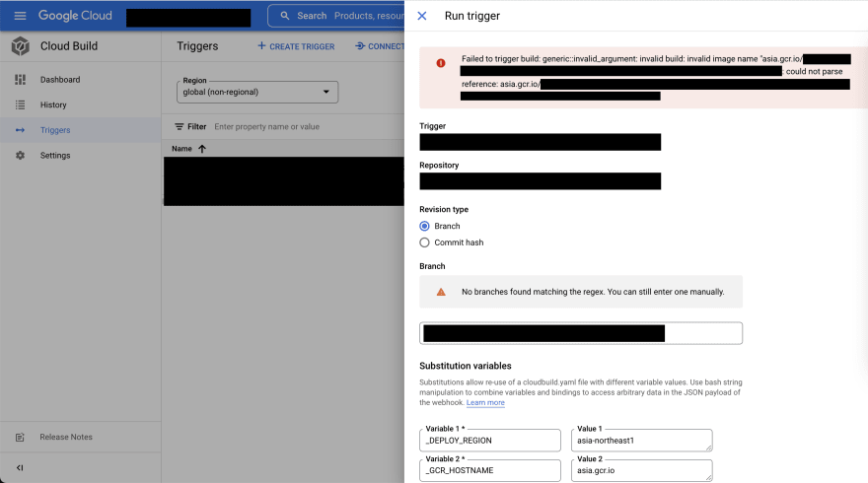Open the Learn more link
Viewport: 868px width, 483px height.
[x=485, y=402]
